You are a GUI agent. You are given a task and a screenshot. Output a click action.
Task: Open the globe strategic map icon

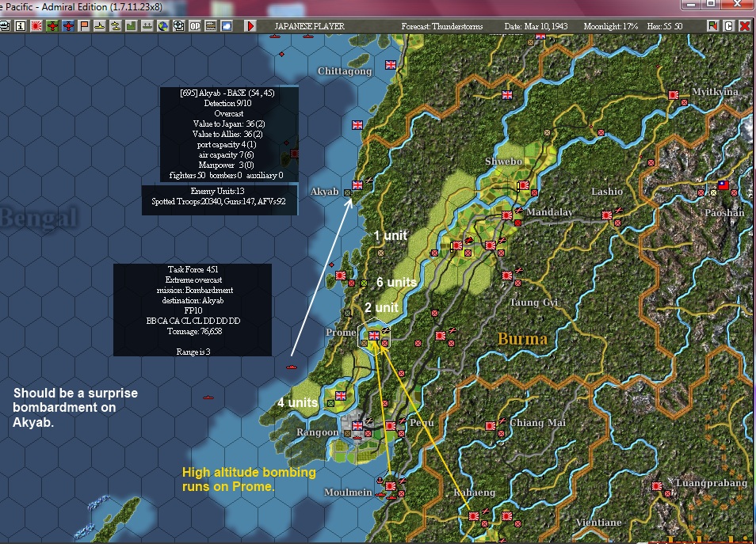coord(163,26)
